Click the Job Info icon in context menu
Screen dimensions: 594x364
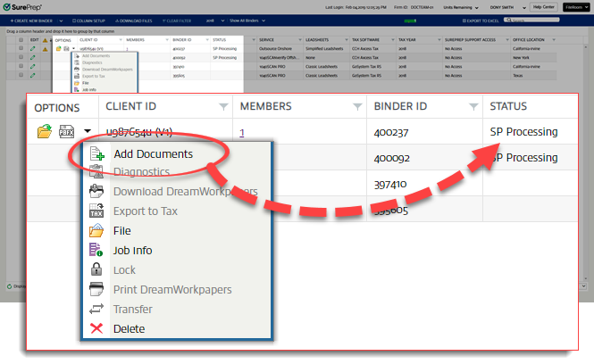(96, 251)
